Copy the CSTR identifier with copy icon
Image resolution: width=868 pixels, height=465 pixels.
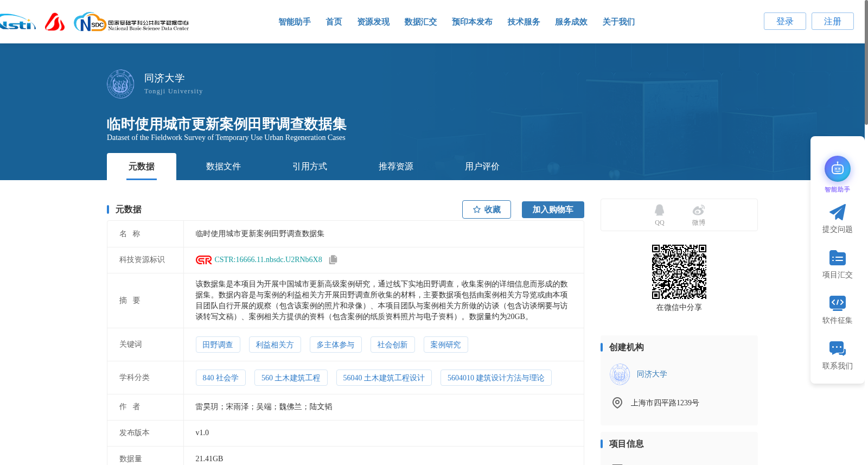point(333,260)
